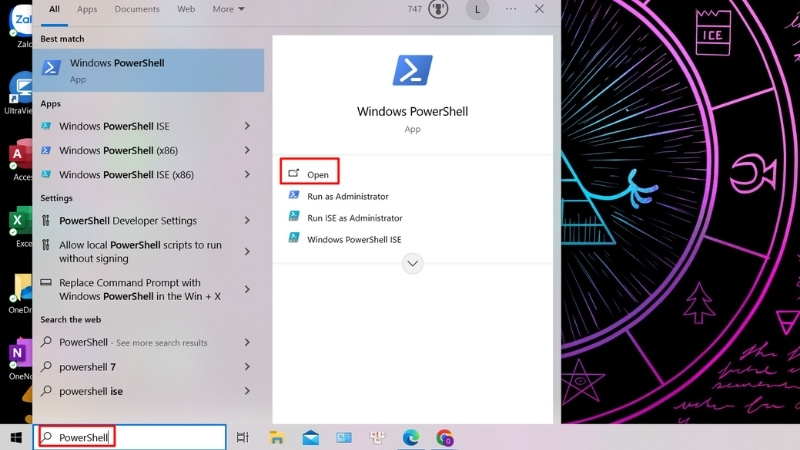This screenshot has width=800, height=450.
Task: Click the taskbar icon left of Edge
Action: pos(378,437)
